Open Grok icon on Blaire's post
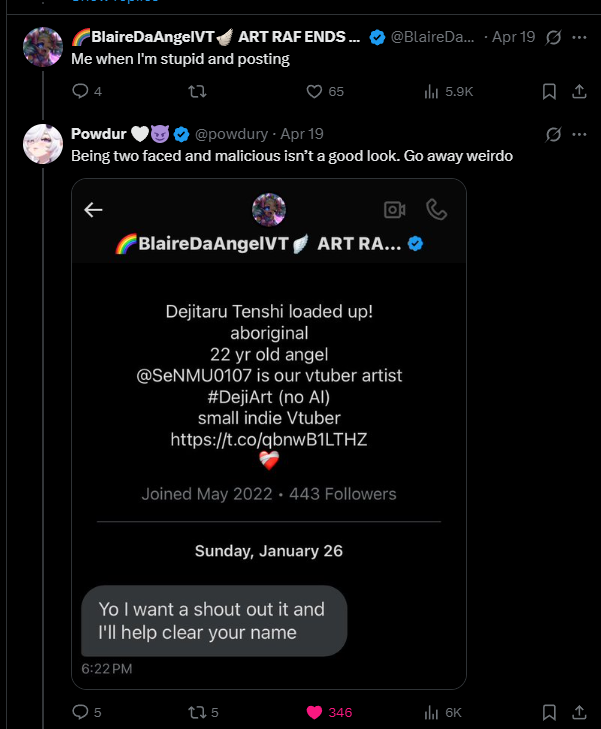 pos(554,37)
